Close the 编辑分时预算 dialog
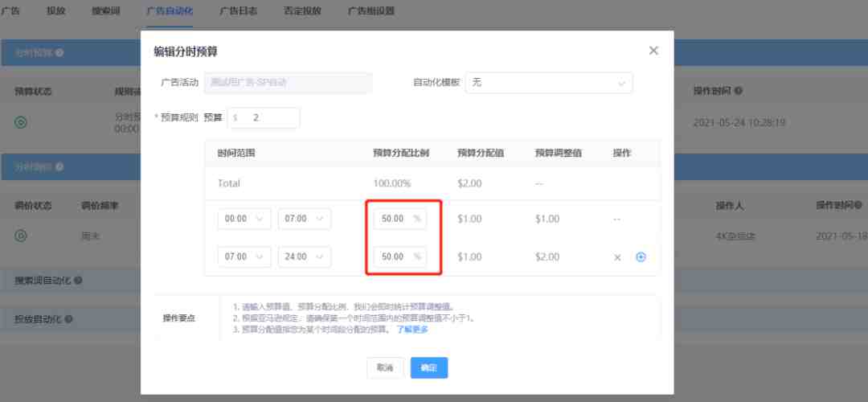Screen dimensions: 868x402 pos(653,51)
